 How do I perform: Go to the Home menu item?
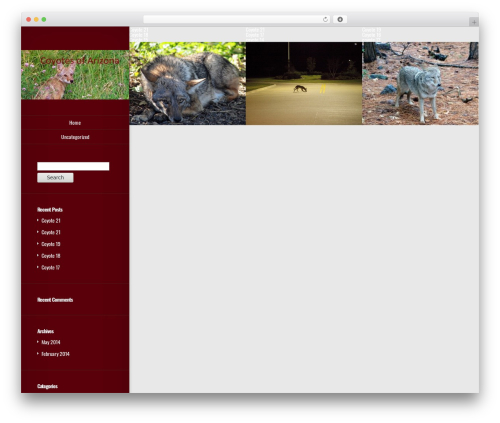[x=75, y=123]
